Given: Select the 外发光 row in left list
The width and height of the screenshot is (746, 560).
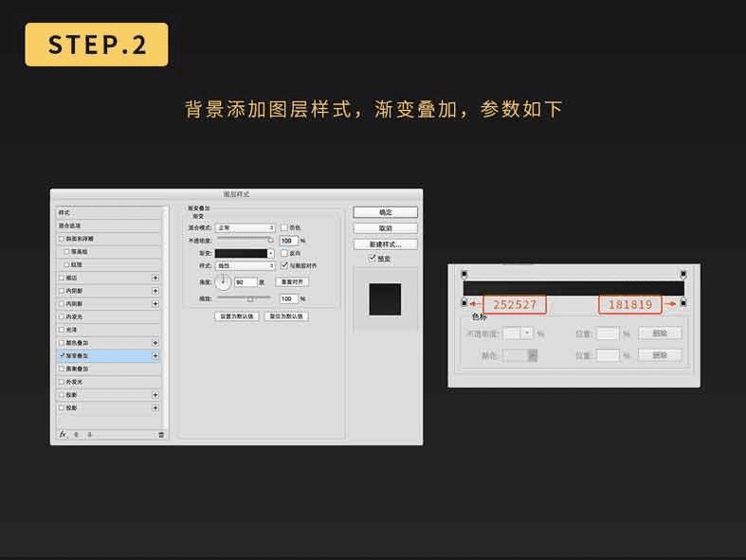Looking at the screenshot, I should tap(109, 382).
